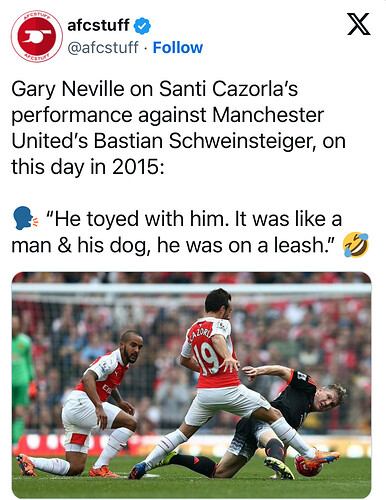Screen dimensions: 386x500
Task: Click the text "this day in 2015:"
Action: 88,167
